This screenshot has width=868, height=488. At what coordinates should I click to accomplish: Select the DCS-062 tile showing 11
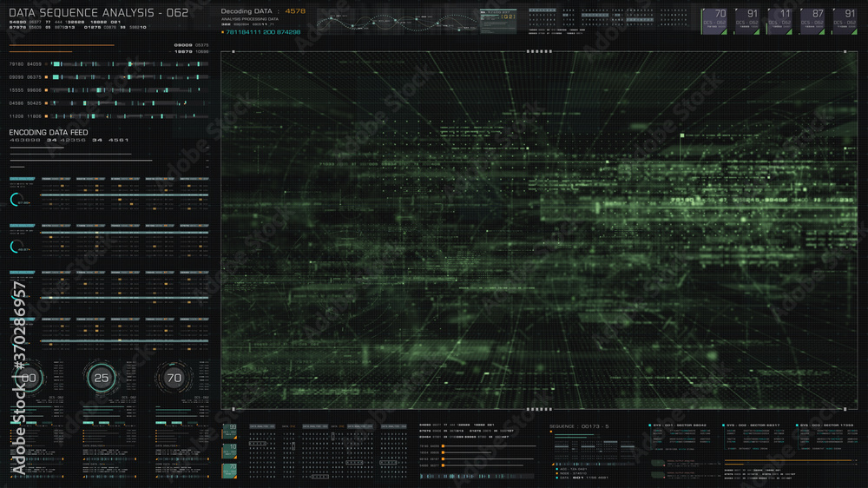click(779, 21)
